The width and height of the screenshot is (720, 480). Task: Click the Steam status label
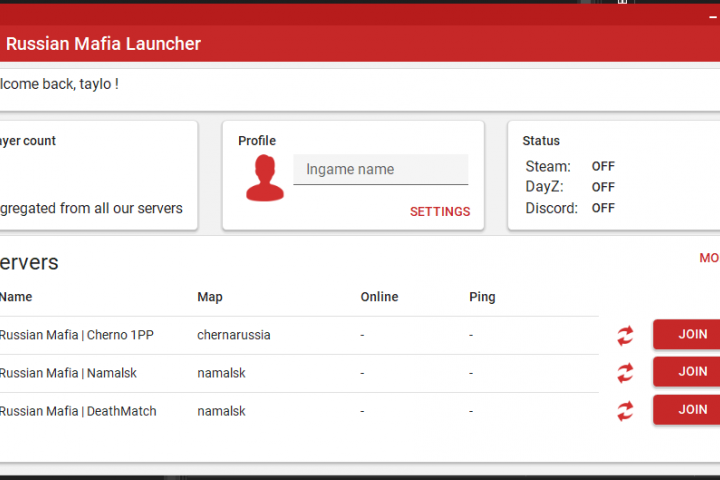pyautogui.click(x=548, y=166)
